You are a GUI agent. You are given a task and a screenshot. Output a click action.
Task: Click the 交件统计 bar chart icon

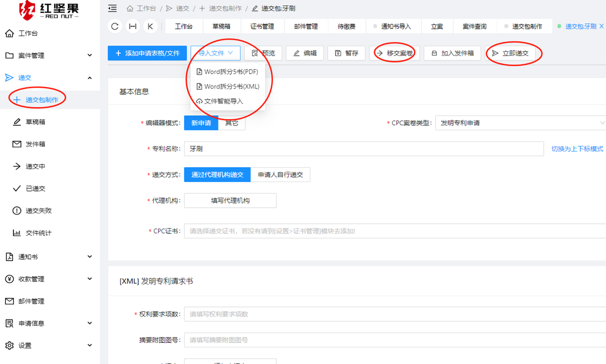tap(17, 233)
